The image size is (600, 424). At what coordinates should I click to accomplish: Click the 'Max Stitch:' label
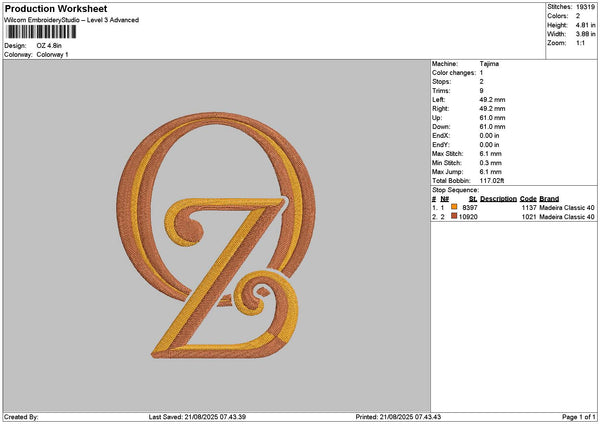(x=448, y=154)
